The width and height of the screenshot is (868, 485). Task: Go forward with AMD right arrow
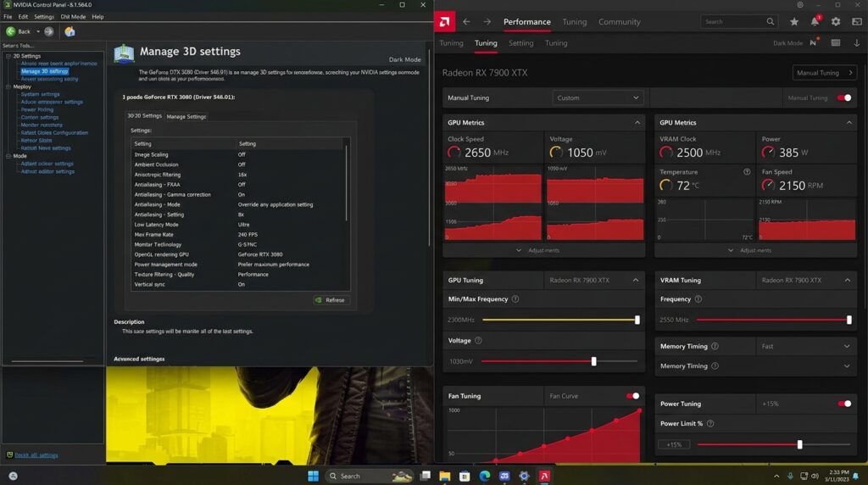point(487,21)
